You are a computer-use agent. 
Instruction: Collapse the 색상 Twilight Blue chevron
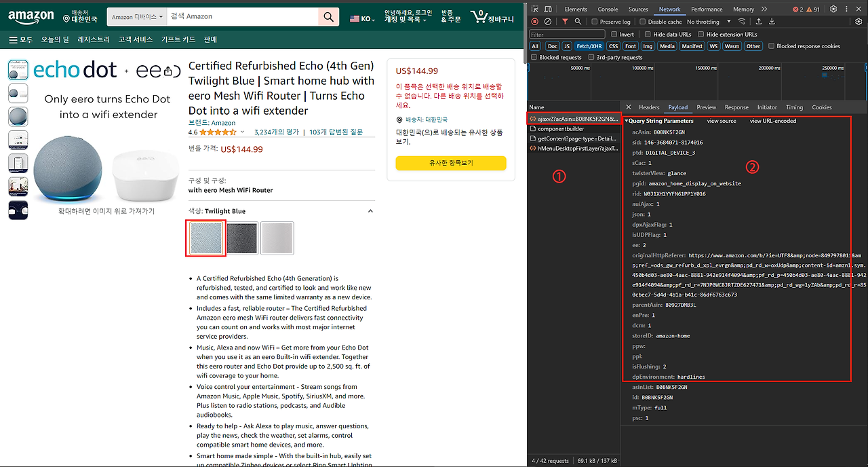[370, 211]
